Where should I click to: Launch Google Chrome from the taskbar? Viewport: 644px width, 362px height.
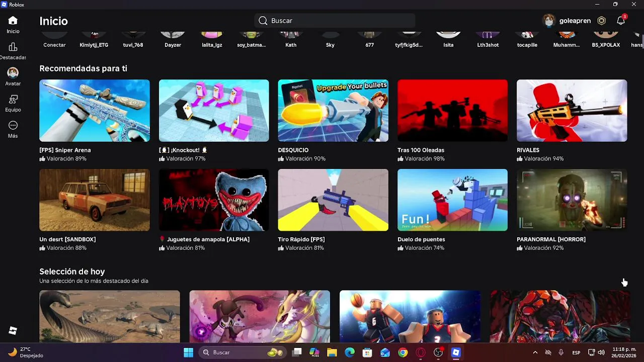click(x=403, y=352)
